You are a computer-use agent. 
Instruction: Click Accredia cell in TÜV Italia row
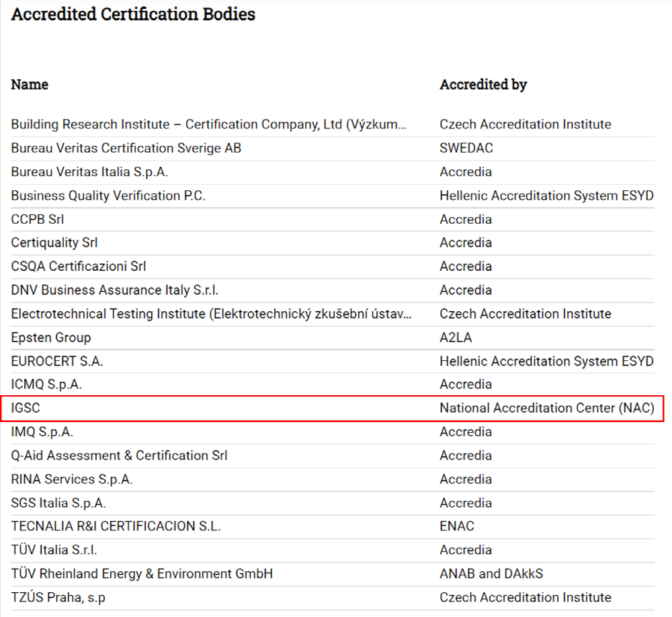click(466, 550)
